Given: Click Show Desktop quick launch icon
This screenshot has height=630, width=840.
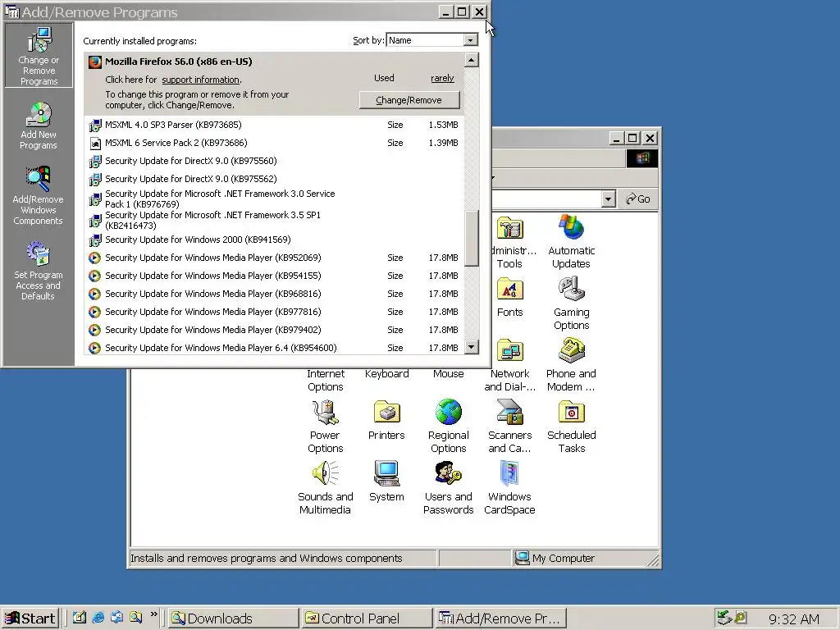Looking at the screenshot, I should click(x=80, y=618).
